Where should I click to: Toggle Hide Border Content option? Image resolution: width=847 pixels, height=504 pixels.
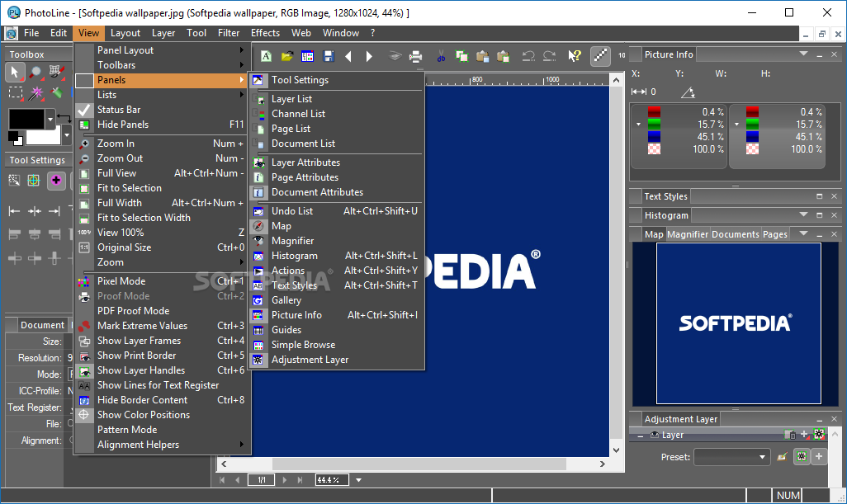[162, 400]
